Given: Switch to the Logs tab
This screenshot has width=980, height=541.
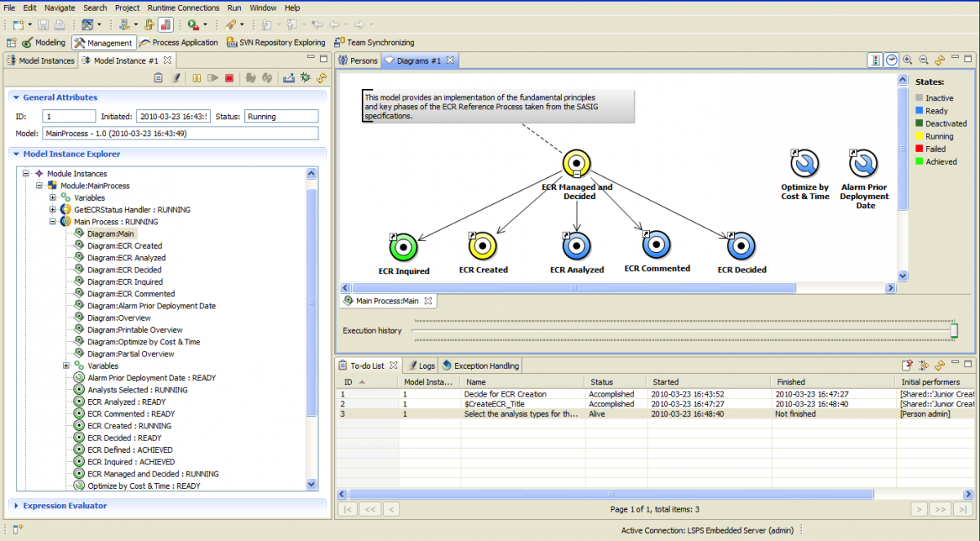Looking at the screenshot, I should pos(421,366).
